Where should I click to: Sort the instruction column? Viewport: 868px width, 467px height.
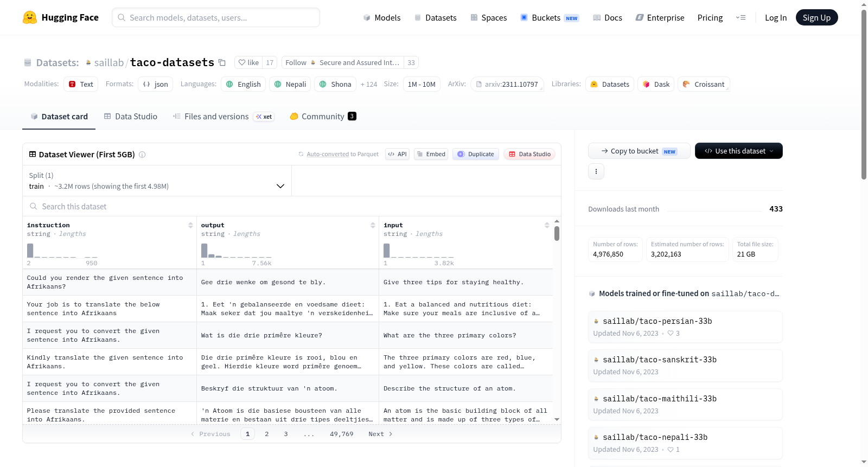[190, 225]
